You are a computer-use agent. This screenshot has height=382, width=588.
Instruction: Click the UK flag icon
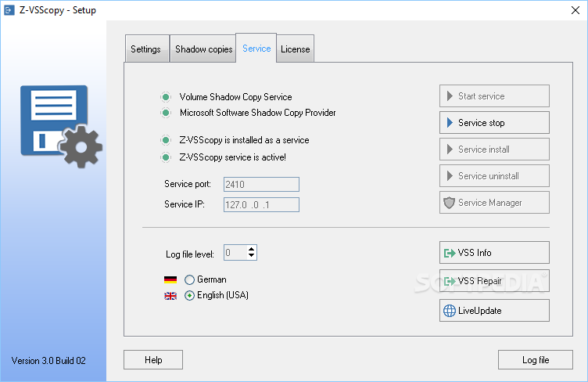pyautogui.click(x=170, y=296)
